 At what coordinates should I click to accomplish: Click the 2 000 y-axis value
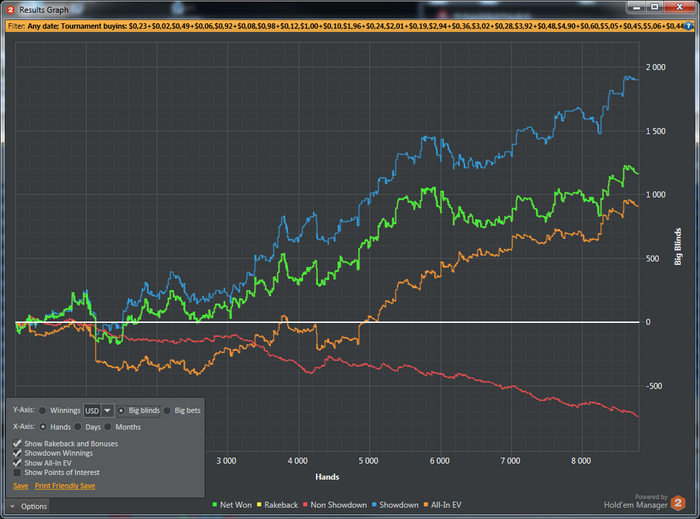coord(655,67)
